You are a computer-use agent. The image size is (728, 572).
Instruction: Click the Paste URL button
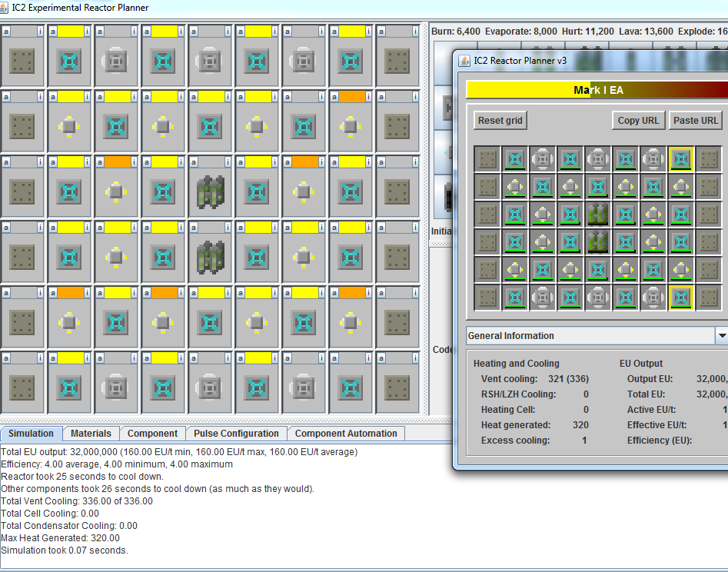(x=696, y=120)
